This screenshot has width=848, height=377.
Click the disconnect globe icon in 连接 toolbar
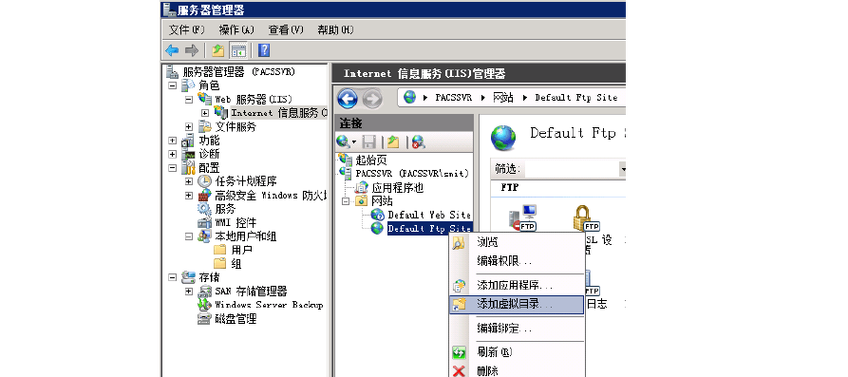(418, 142)
